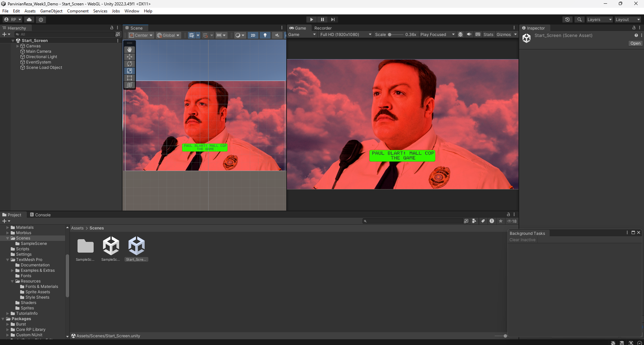Screen dimensions: 644x345
Task: Open Scene view more-options menu
Action: click(x=282, y=28)
